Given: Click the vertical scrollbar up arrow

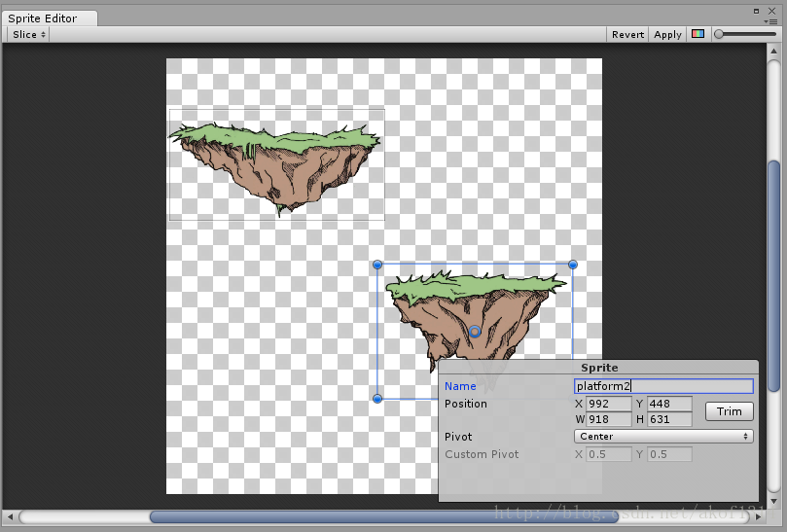Looking at the screenshot, I should [x=773, y=52].
